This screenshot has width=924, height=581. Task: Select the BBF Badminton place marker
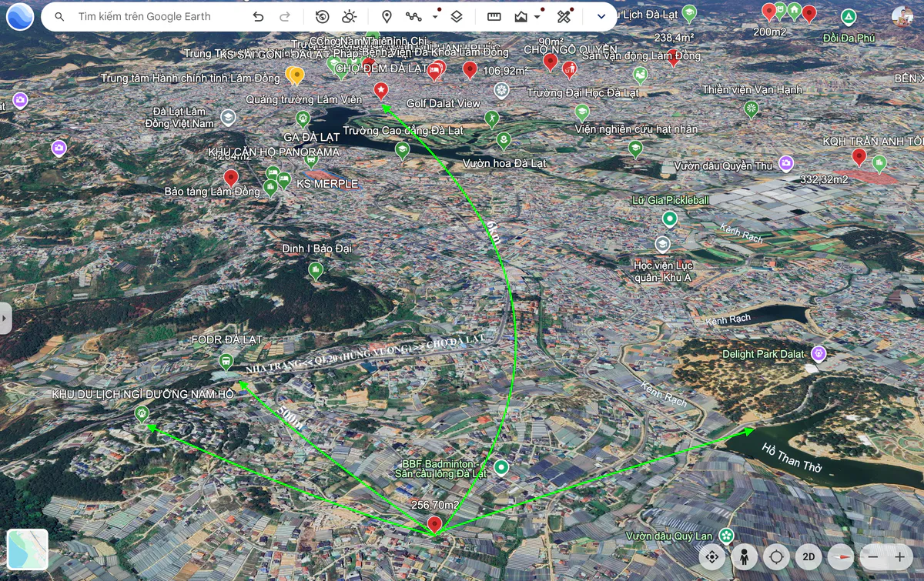coord(502,467)
